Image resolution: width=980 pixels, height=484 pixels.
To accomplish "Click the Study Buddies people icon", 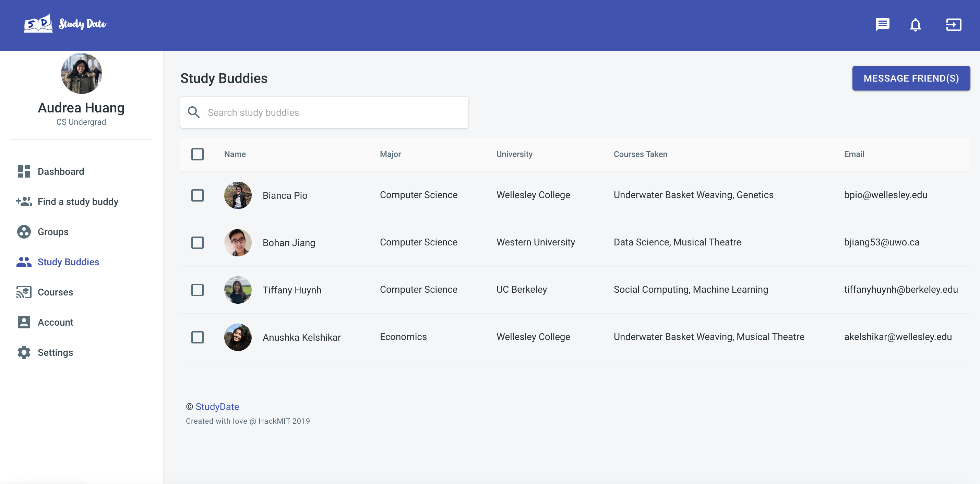I will click(24, 262).
